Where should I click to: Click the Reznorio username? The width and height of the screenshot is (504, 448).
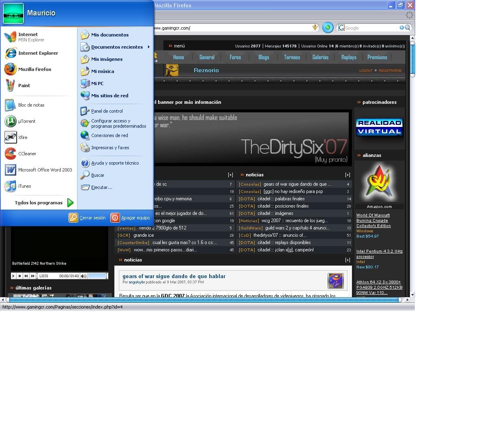206,70
